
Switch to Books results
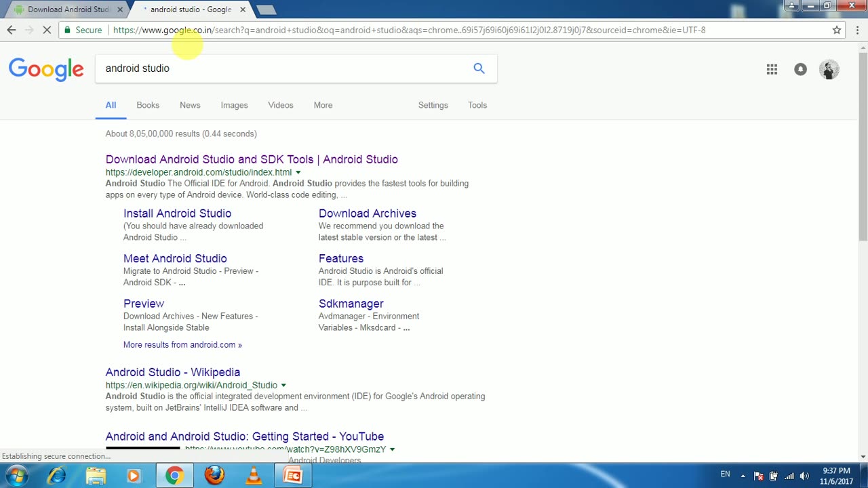(148, 105)
